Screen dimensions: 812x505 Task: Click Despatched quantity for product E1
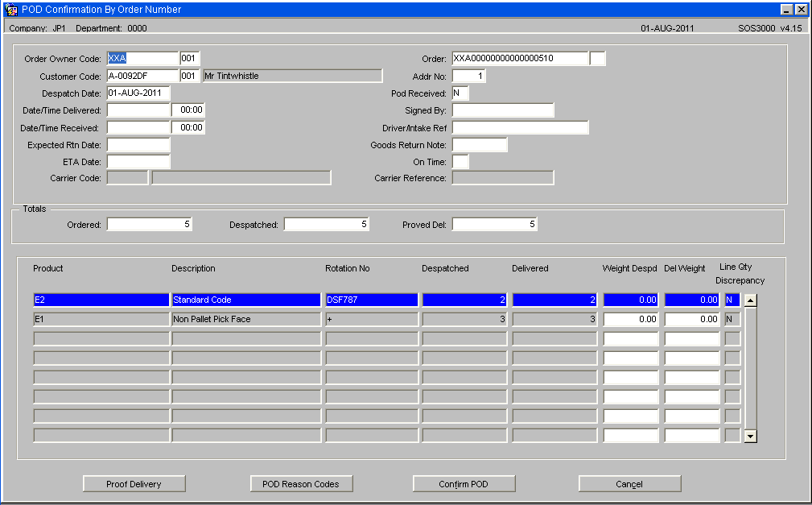click(464, 319)
